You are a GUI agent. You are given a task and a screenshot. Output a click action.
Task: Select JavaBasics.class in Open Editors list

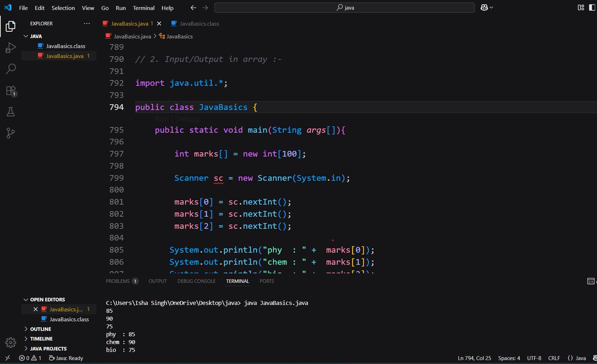[59, 319]
